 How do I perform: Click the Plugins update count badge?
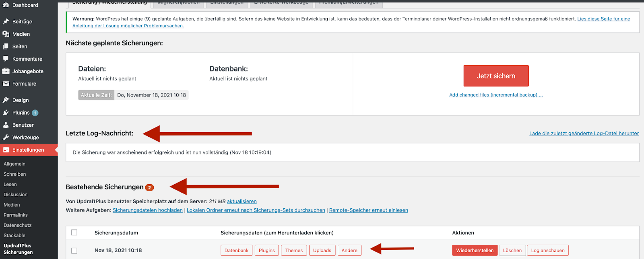tap(35, 113)
